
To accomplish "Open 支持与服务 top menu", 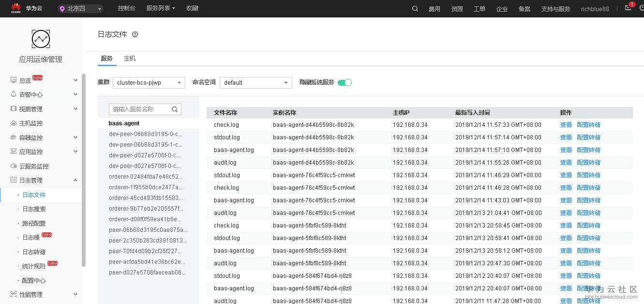I will tap(555, 9).
